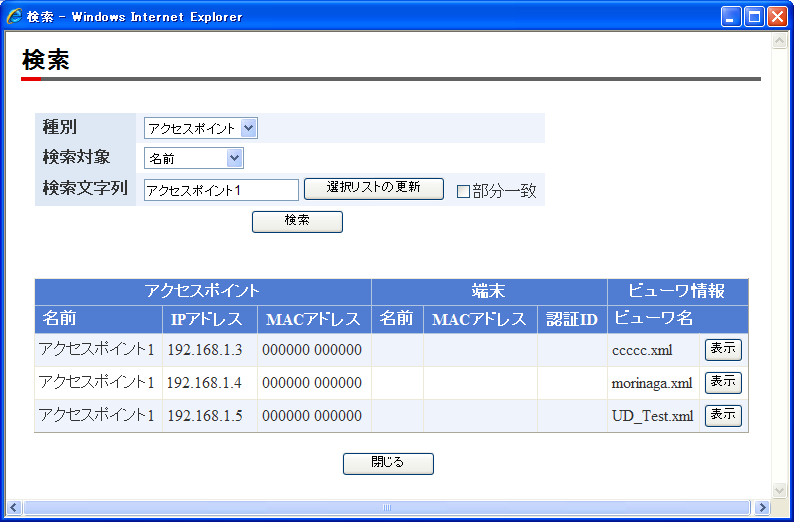Click 表示 button for morinaga.xml
This screenshot has width=794, height=522.
[x=723, y=382]
